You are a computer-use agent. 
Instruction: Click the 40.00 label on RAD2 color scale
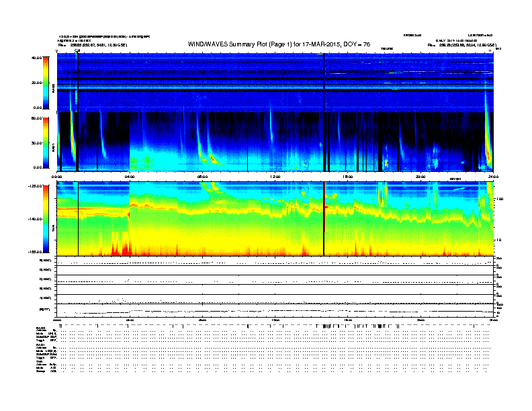36,58
